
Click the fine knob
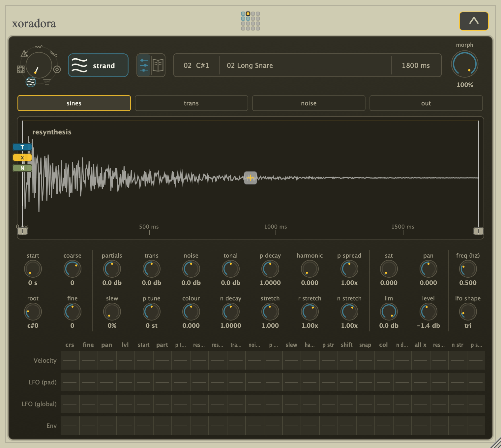(73, 312)
